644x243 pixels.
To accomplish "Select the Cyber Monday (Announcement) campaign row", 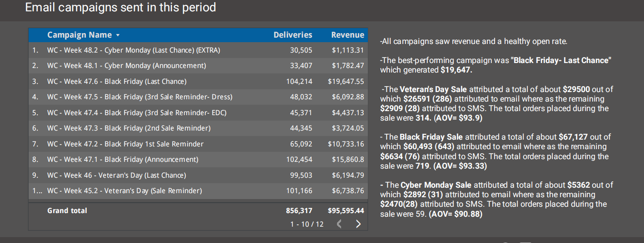I will [x=126, y=66].
